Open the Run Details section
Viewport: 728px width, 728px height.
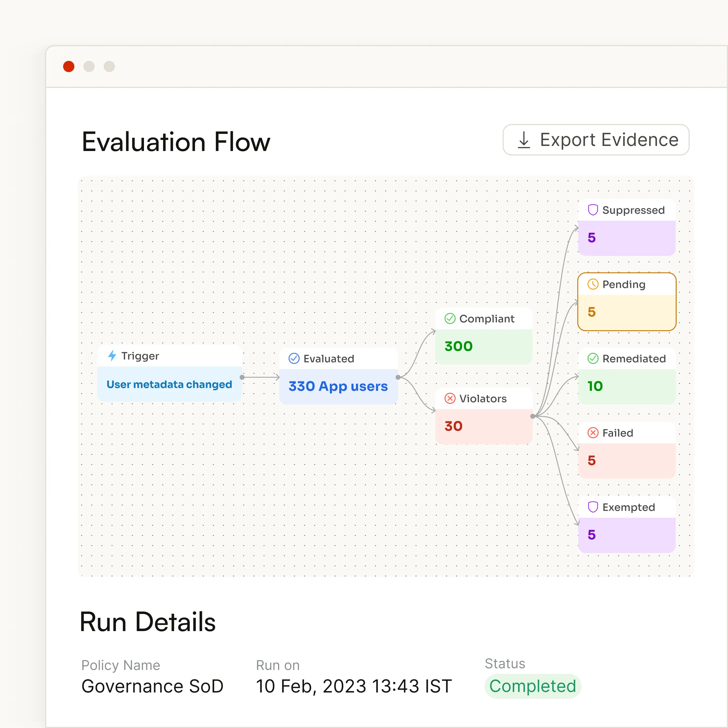tap(148, 622)
